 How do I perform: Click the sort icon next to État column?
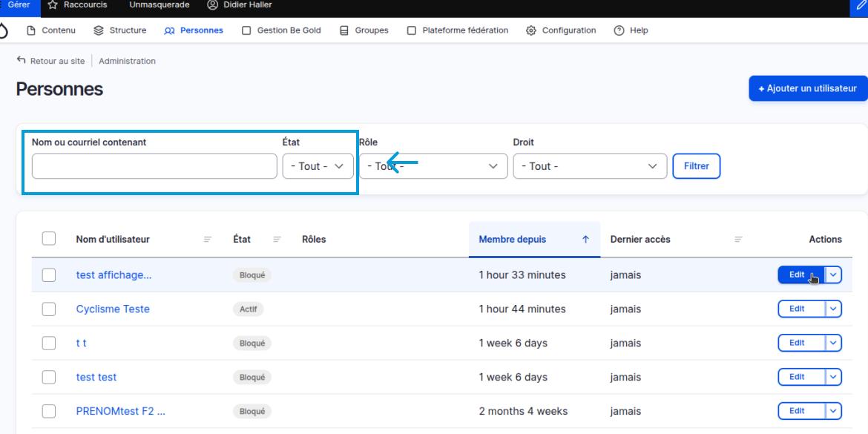[x=277, y=240]
